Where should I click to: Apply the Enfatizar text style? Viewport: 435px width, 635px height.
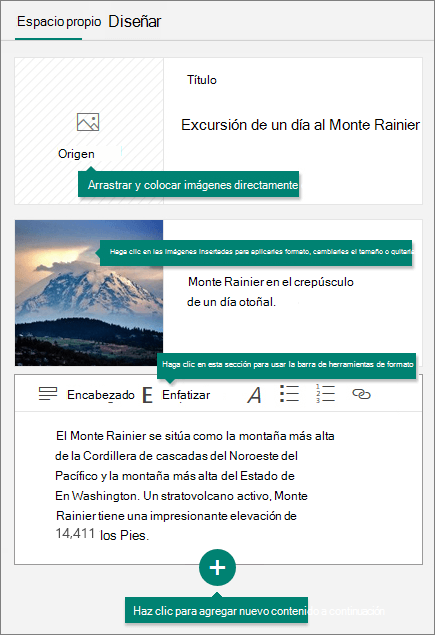186,395
